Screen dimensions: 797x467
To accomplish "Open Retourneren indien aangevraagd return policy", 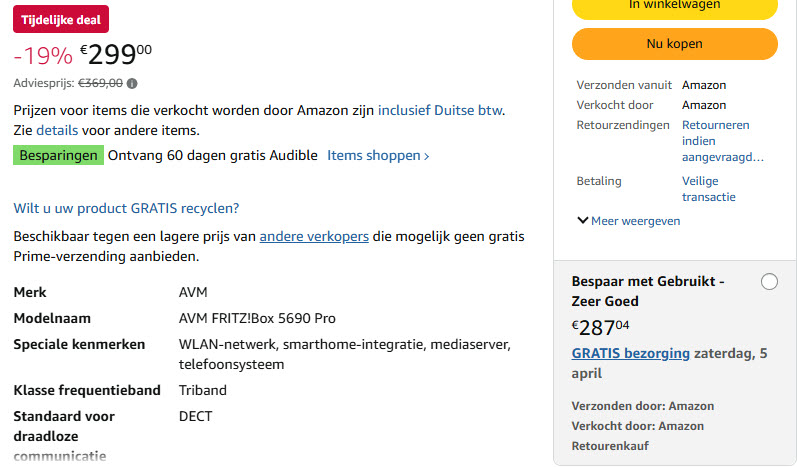I will click(x=722, y=141).
